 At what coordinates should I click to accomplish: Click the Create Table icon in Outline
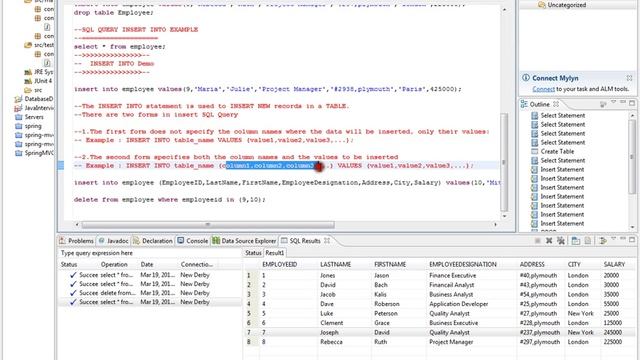pyautogui.click(x=535, y=151)
